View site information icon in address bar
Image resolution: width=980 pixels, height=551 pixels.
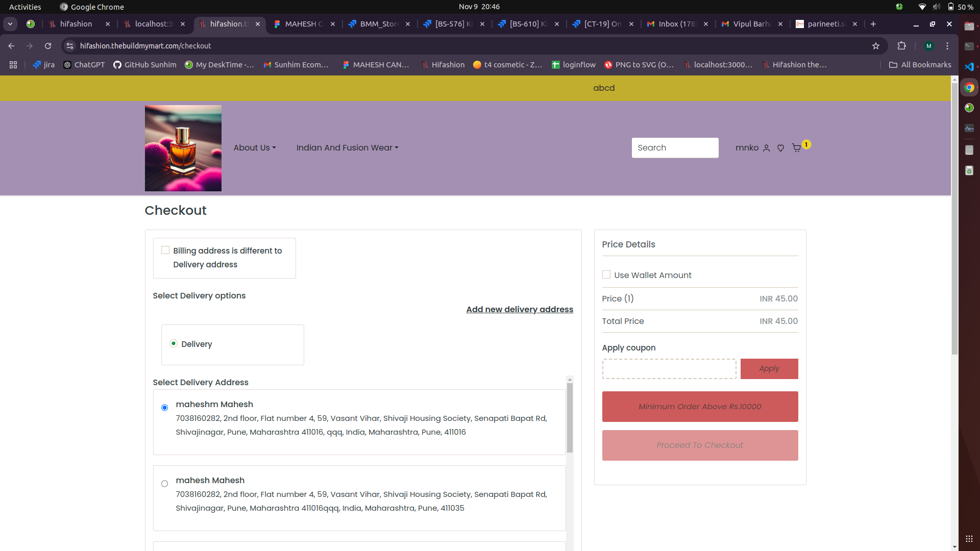pyautogui.click(x=70, y=46)
